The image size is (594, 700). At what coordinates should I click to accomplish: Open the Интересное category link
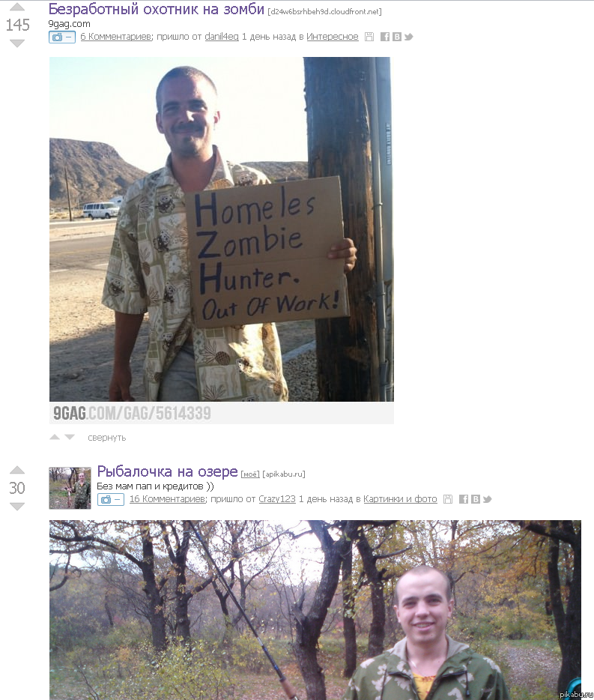coord(332,37)
